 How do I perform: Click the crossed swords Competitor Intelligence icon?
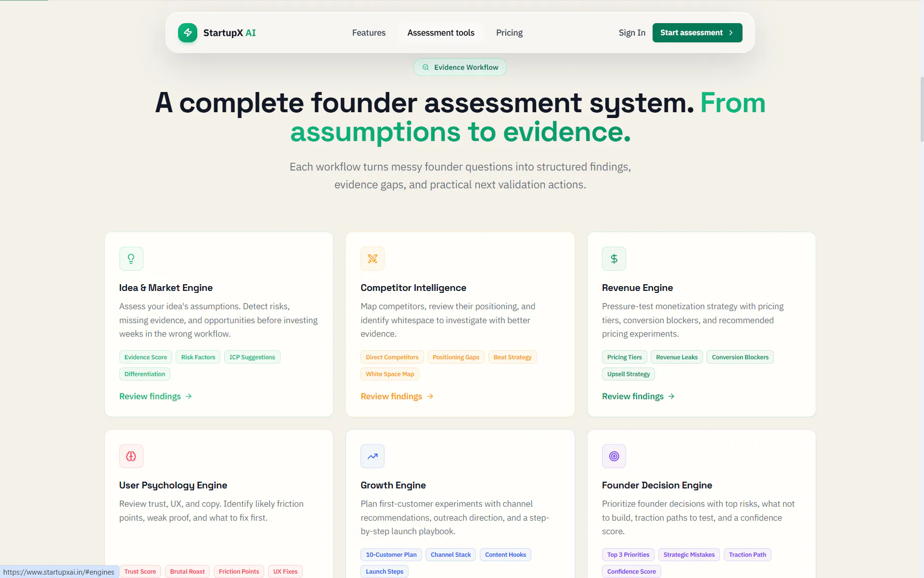coord(372,259)
